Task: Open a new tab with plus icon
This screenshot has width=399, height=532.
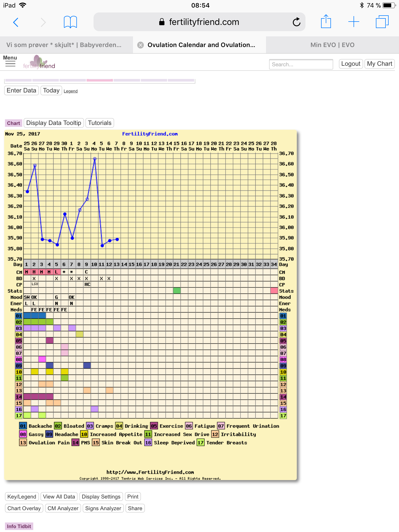Action: [354, 22]
